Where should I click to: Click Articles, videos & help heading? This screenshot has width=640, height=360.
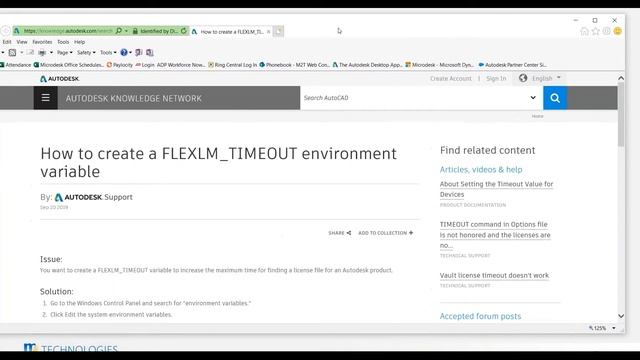[x=481, y=169]
